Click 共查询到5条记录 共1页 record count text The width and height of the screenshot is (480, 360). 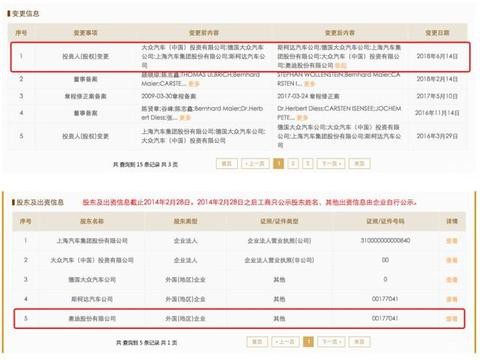(146, 342)
